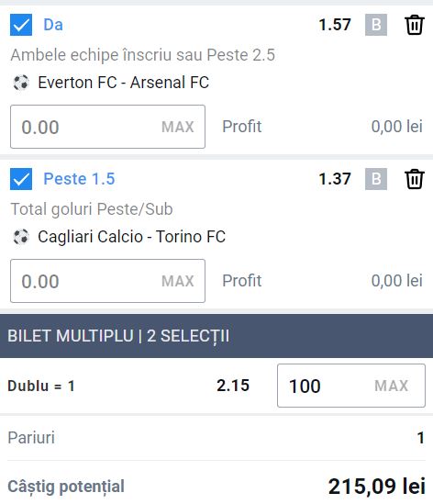433x504 pixels.
Task: Click football icon beside Cagliari Calcio - Torino FC
Action: 21,237
